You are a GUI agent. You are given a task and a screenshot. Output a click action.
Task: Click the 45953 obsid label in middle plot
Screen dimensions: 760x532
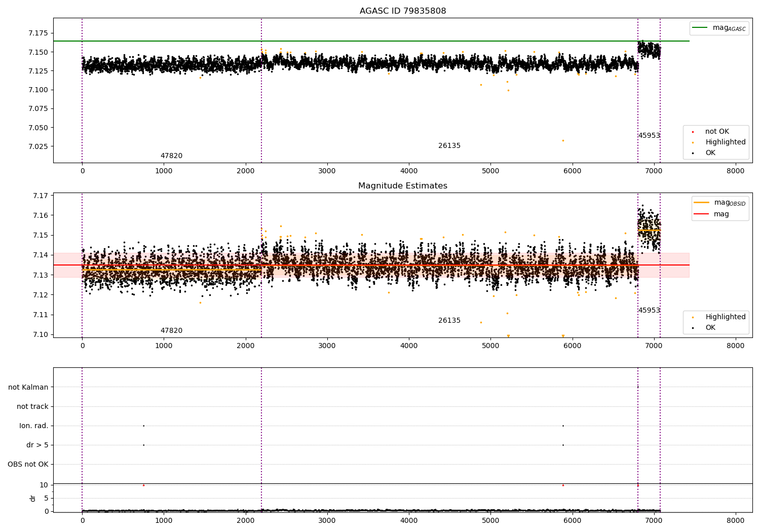point(649,311)
